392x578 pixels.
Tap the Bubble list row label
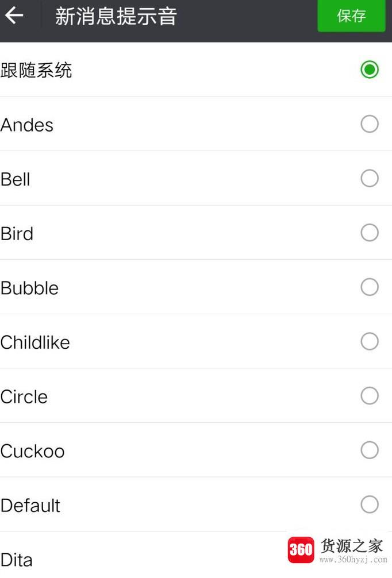(29, 288)
